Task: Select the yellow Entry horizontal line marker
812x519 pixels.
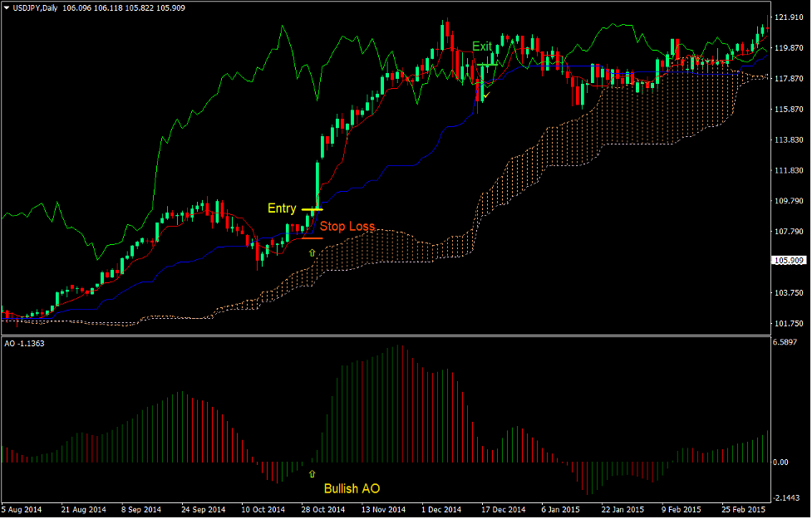Action: point(312,209)
